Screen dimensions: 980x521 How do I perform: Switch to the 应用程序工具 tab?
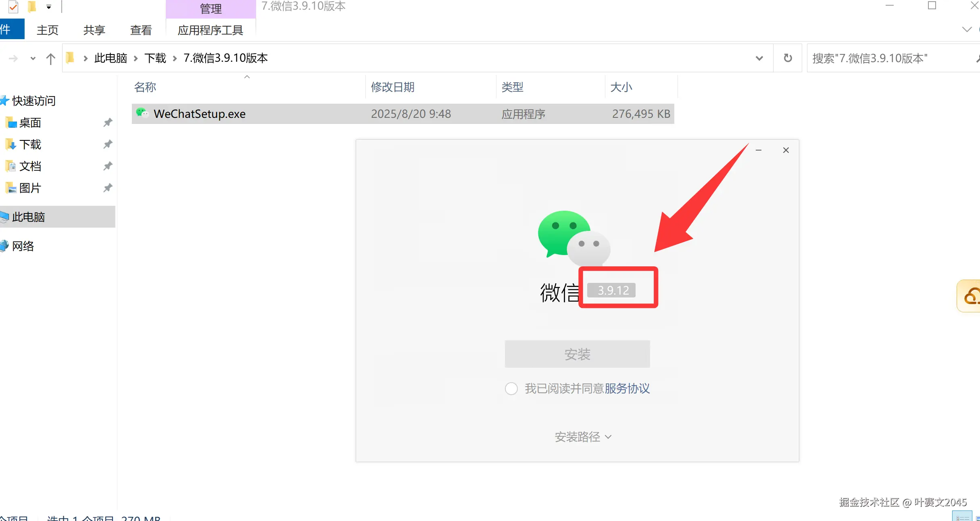click(210, 30)
